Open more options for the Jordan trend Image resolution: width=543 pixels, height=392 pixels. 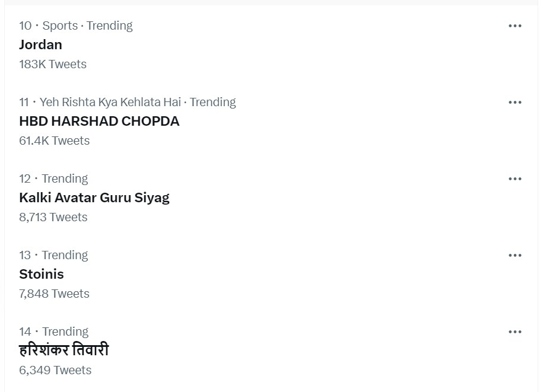(x=514, y=26)
